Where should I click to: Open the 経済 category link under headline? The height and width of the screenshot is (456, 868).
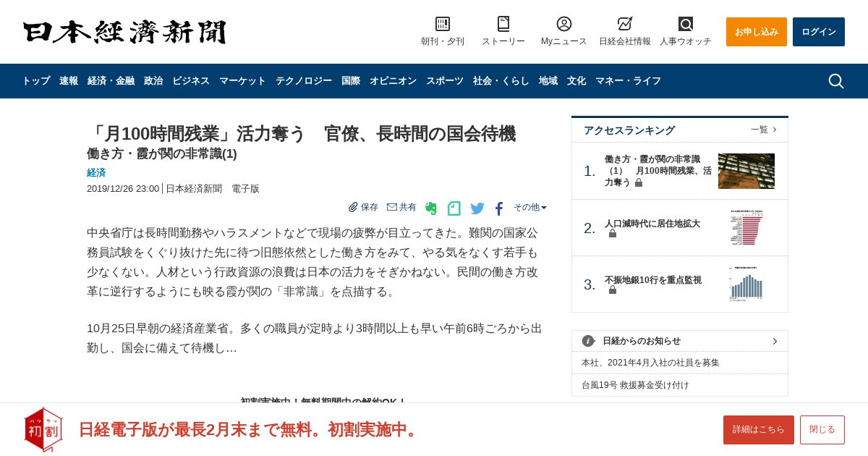point(96,173)
